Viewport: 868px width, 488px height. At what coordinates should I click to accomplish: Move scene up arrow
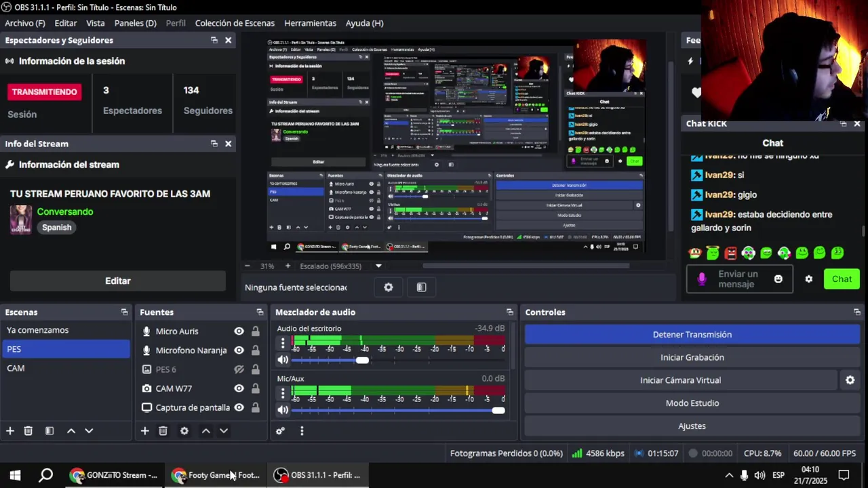click(x=71, y=431)
